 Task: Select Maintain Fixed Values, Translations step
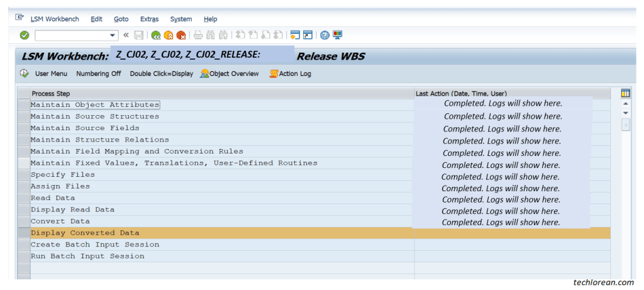coord(222,163)
